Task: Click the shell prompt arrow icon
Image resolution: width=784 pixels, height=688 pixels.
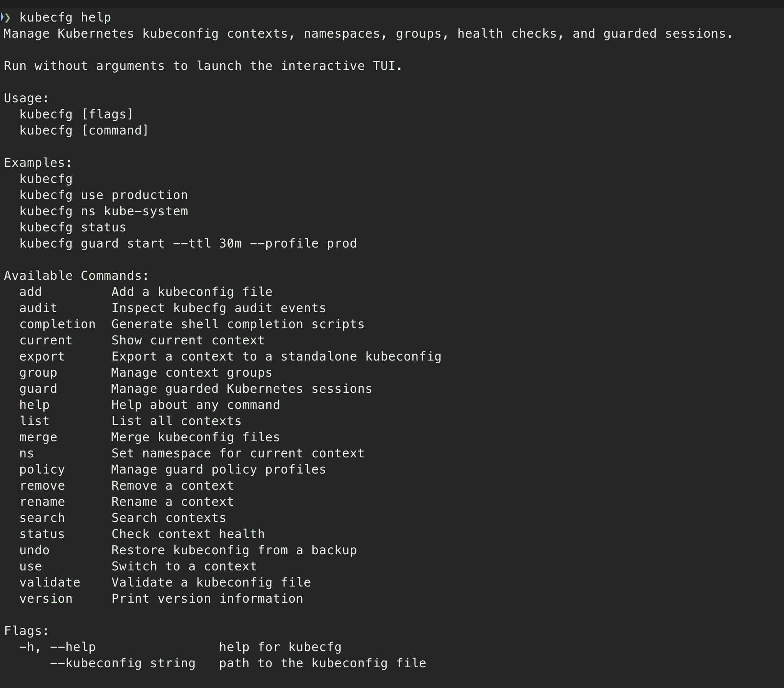Action: (5, 17)
